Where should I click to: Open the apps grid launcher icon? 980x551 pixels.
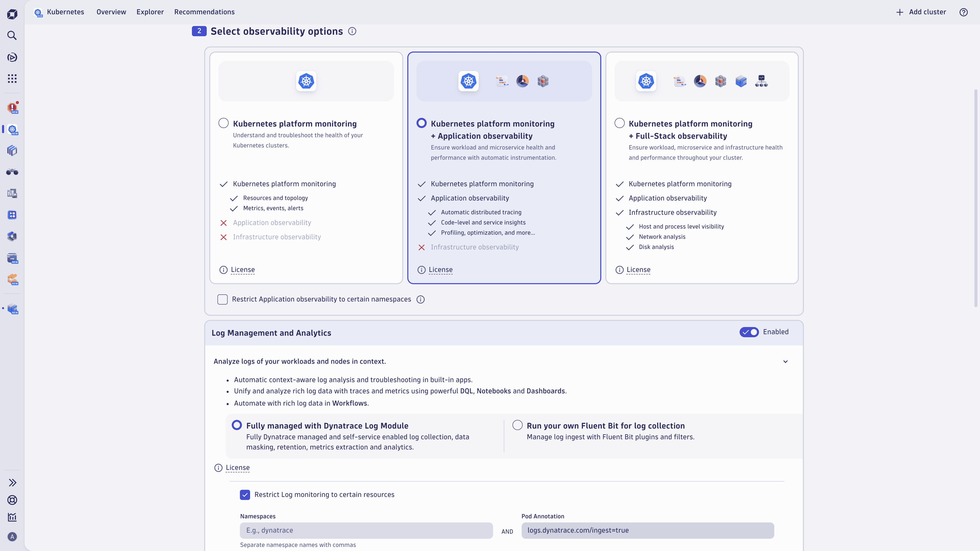[12, 79]
